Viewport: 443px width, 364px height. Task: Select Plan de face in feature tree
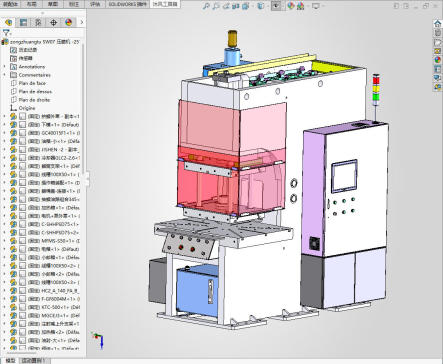pos(32,83)
